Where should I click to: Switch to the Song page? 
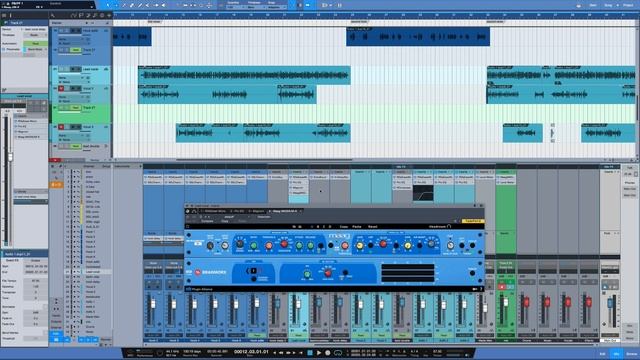(608, 5)
